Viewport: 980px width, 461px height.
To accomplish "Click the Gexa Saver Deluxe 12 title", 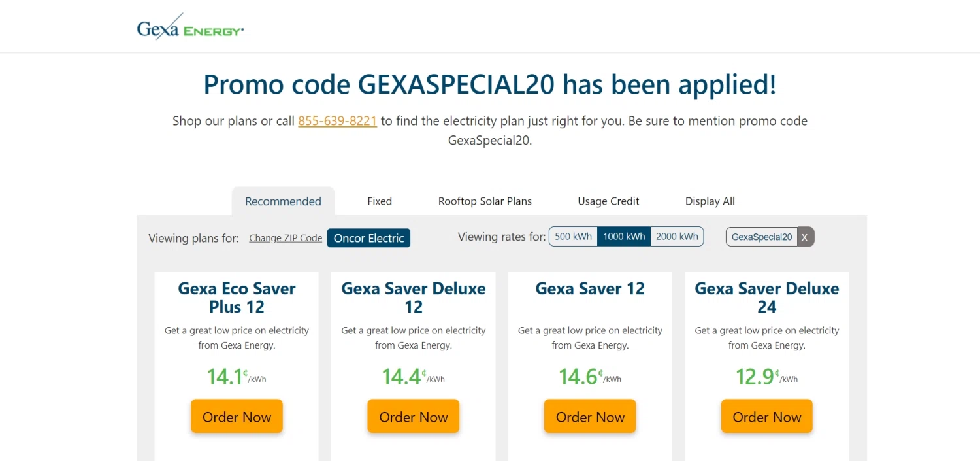I will (x=414, y=298).
